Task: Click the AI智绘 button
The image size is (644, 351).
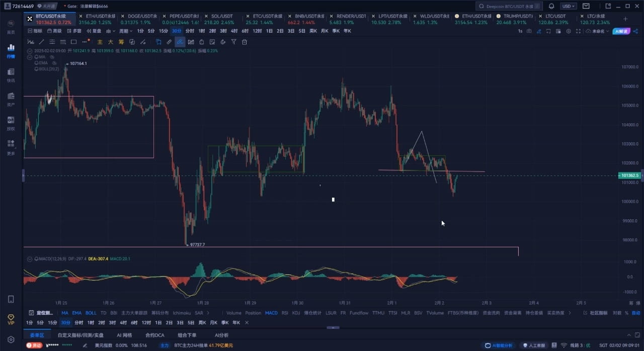Action: click(x=621, y=31)
